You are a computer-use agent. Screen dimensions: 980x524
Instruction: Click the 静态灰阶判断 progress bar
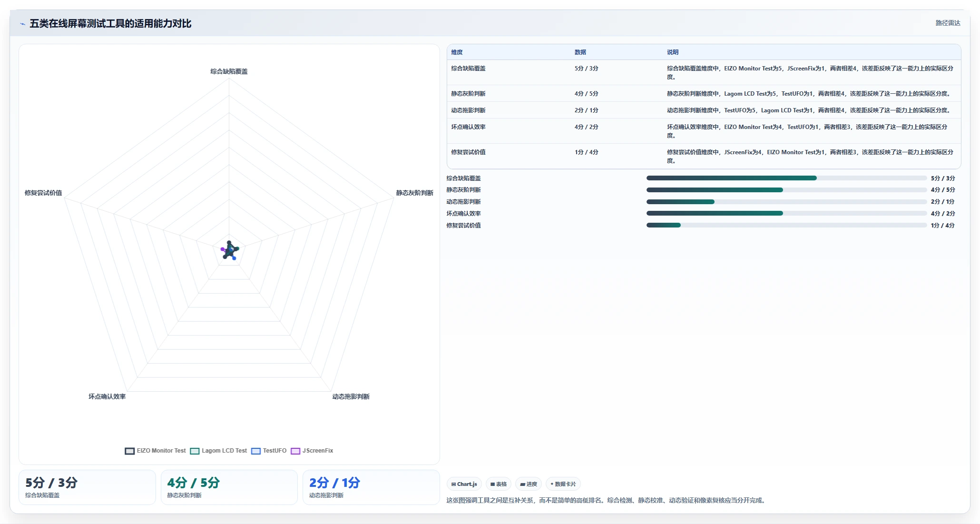786,190
